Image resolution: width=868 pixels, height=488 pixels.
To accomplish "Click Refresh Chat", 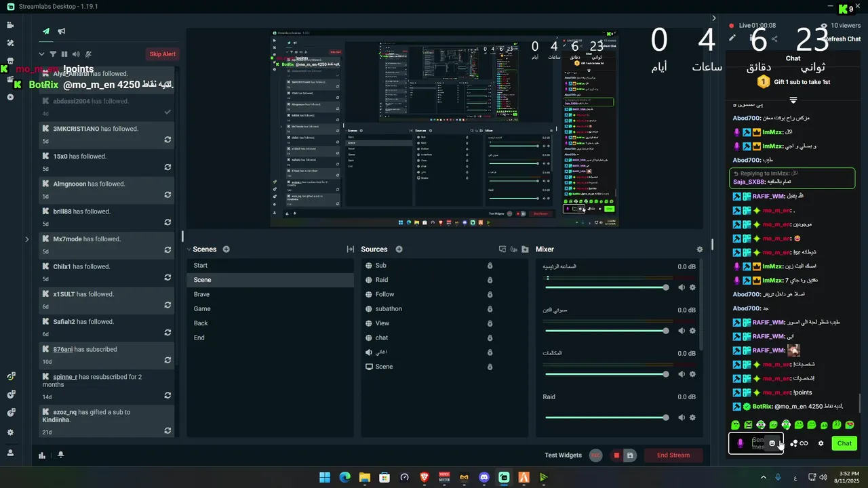I will click(843, 39).
